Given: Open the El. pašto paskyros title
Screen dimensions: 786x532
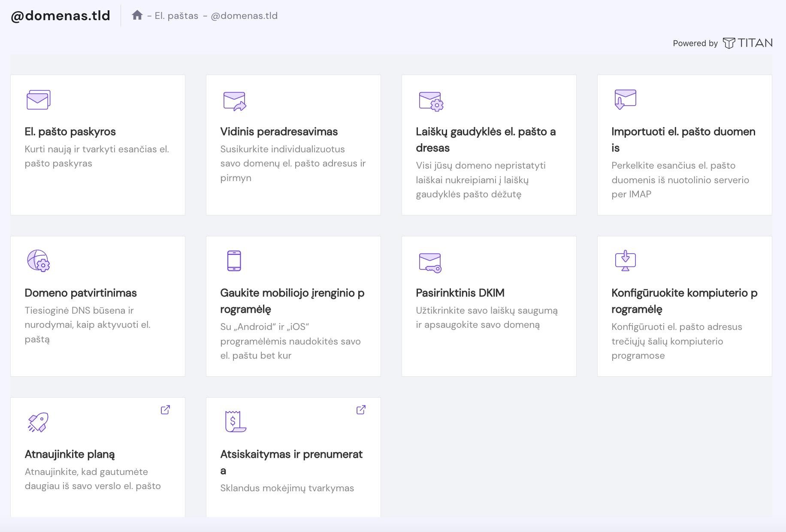Looking at the screenshot, I should click(70, 132).
